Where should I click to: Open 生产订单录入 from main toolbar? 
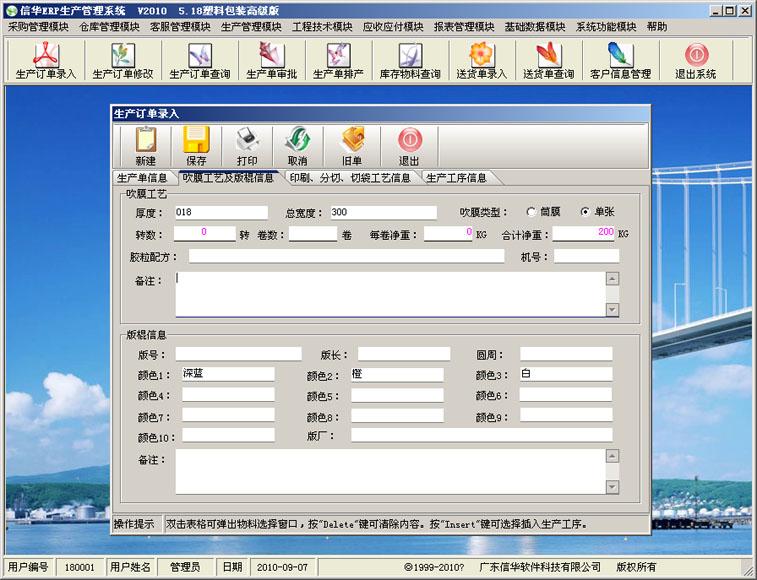coord(46,60)
